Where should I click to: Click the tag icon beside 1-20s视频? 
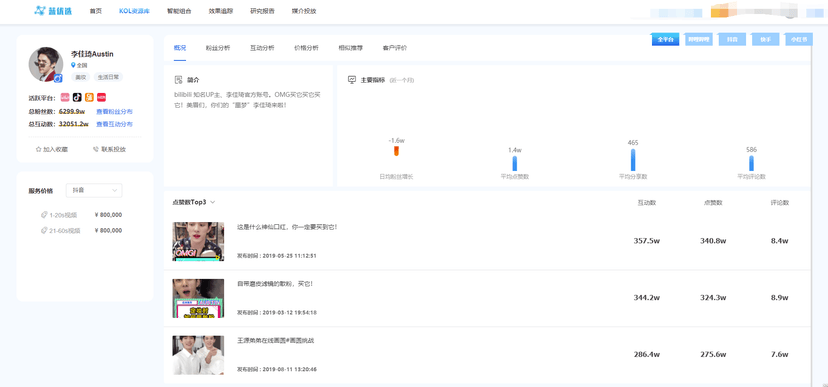44,215
